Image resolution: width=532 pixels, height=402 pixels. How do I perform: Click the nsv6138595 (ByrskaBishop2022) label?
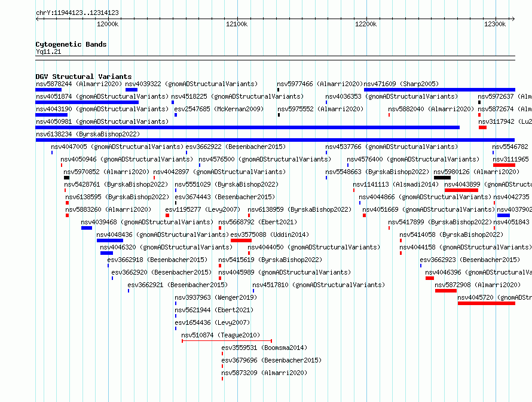pos(117,197)
